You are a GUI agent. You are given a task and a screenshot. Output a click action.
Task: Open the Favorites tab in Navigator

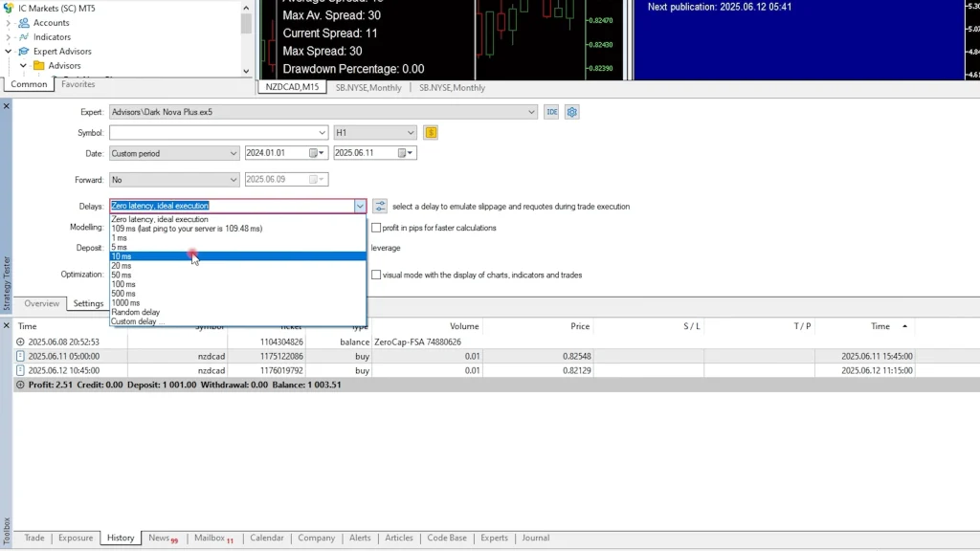[x=78, y=84]
